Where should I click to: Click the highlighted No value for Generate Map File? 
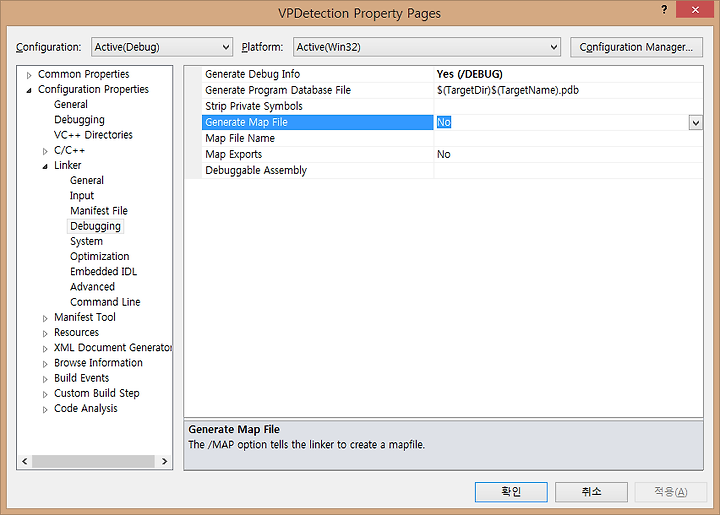click(444, 122)
